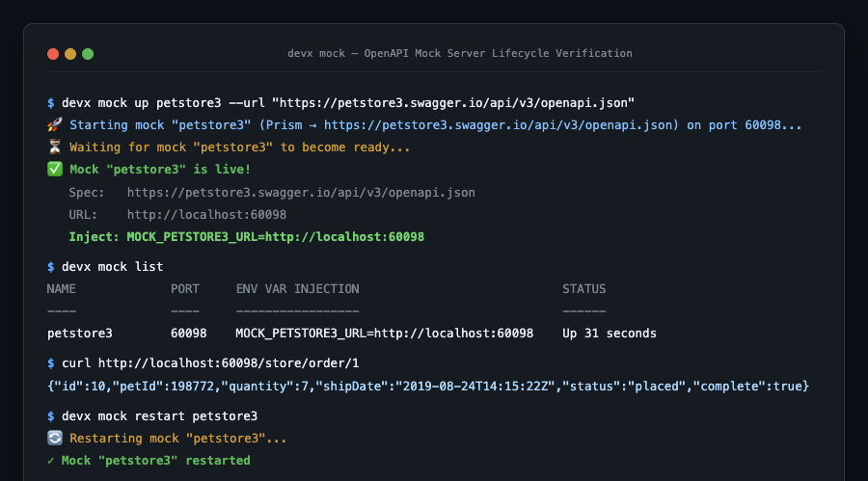868x481 pixels.
Task: Open the URL http://localhost:60098 link
Action: click(206, 215)
